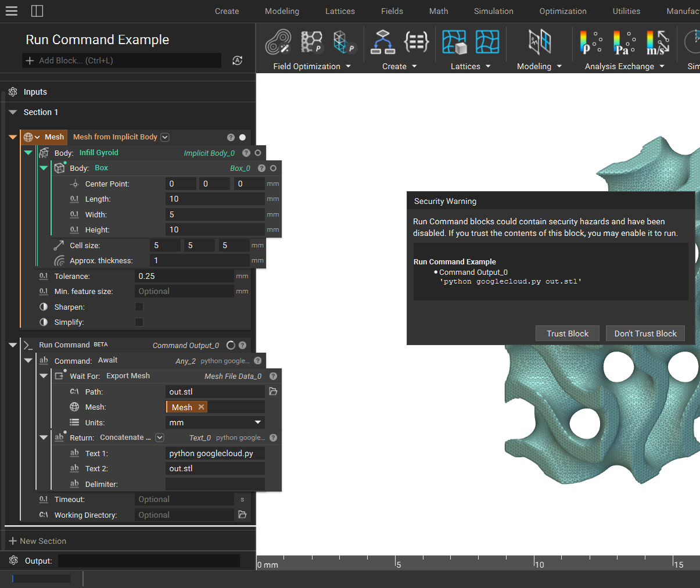Open the Math menu tab
The height and width of the screenshot is (588, 700).
(439, 11)
